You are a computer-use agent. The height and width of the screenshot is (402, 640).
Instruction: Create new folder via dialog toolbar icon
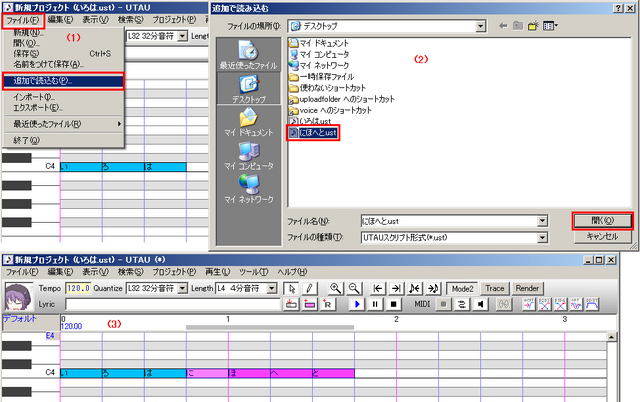pos(533,26)
